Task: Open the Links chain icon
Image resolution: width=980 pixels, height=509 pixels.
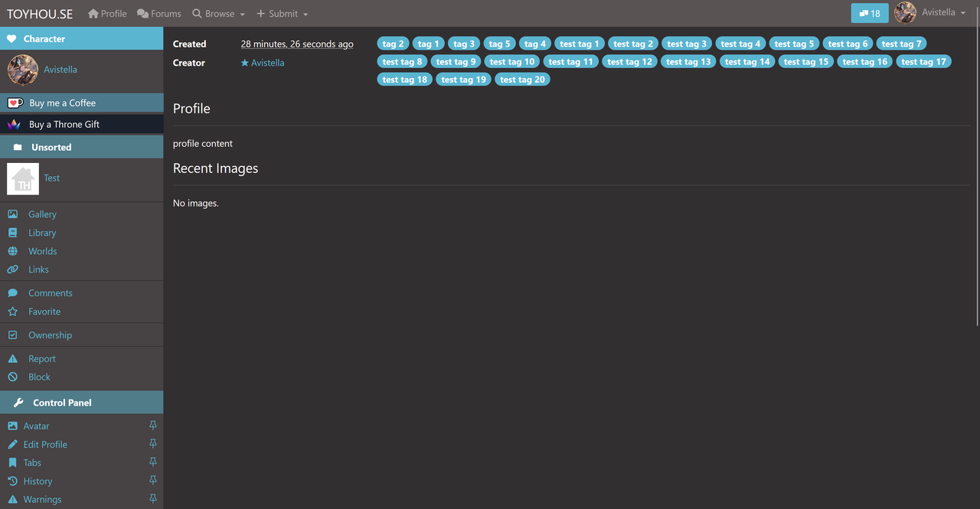Action: tap(12, 269)
